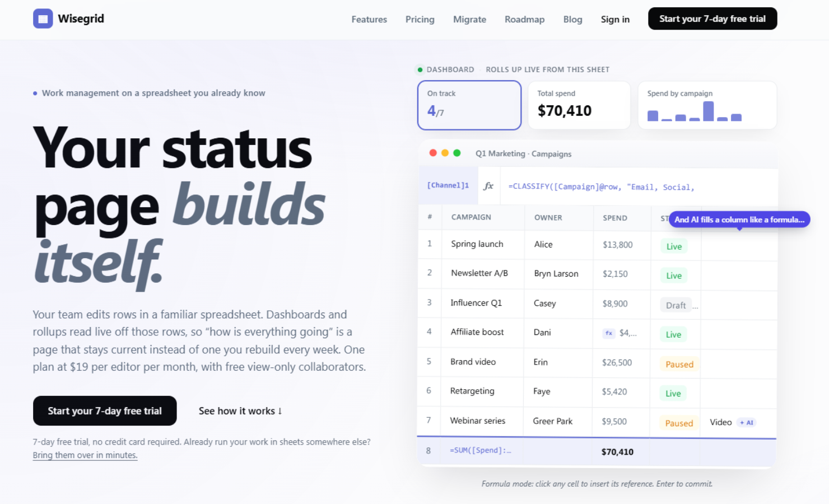Open the Roadmap nav link
The image size is (829, 504).
point(524,19)
